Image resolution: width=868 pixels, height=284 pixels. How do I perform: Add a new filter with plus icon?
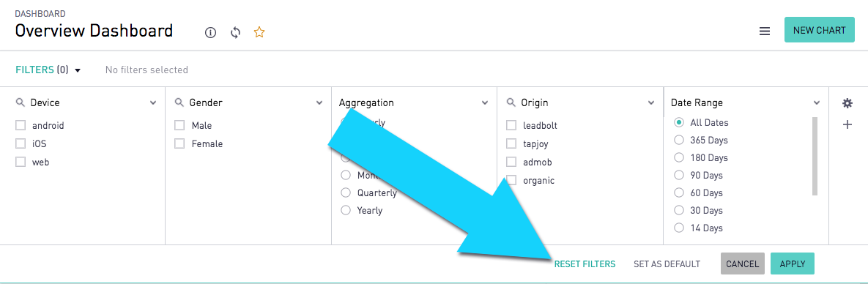coord(847,124)
